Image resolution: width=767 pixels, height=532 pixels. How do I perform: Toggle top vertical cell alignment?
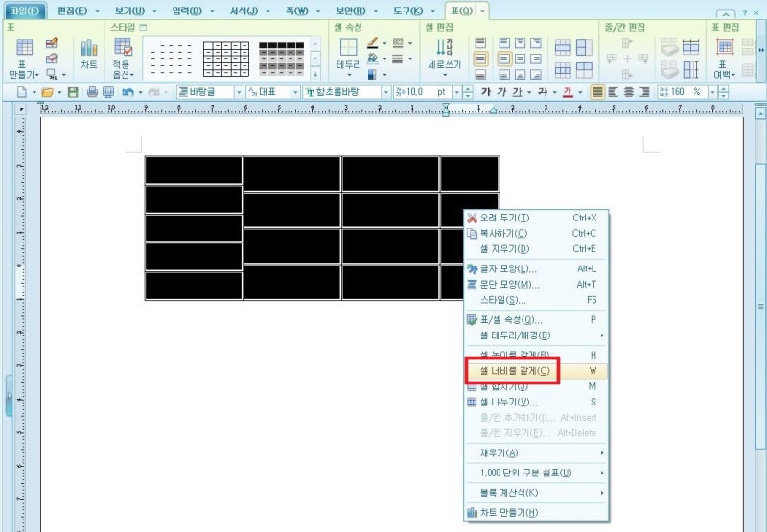481,43
